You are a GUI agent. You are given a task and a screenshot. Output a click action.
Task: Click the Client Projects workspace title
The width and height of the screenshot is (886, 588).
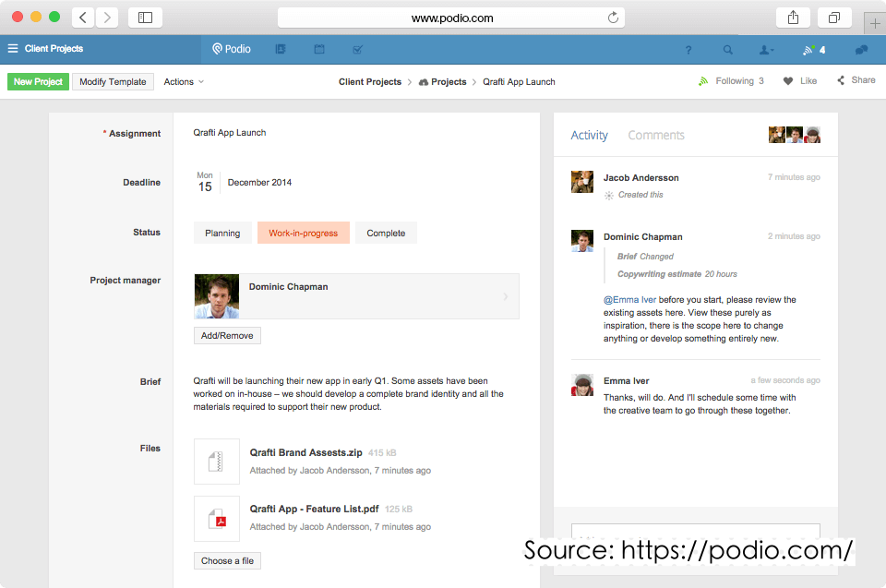point(54,49)
